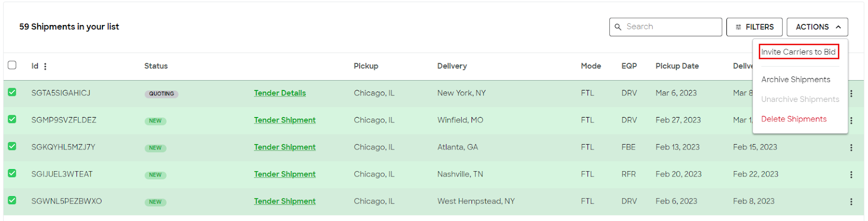This screenshot has width=868, height=221.
Task: Open row menu for SGMP9SVZFLDEZ shipment
Action: pyautogui.click(x=851, y=121)
